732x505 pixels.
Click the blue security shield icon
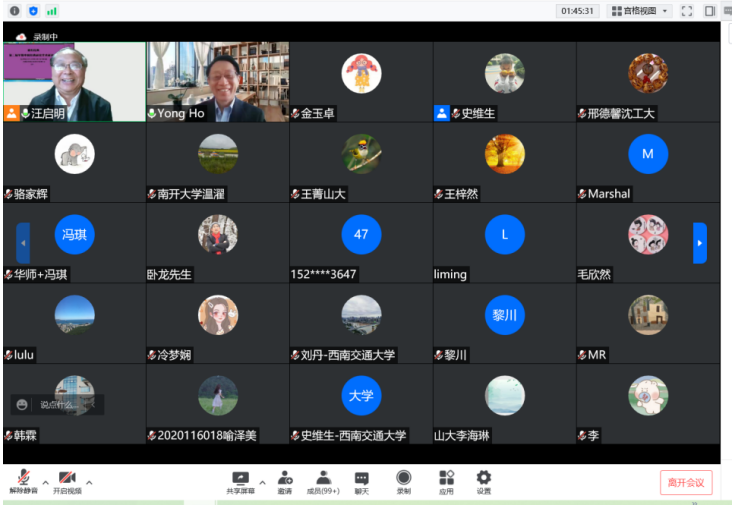point(33,10)
